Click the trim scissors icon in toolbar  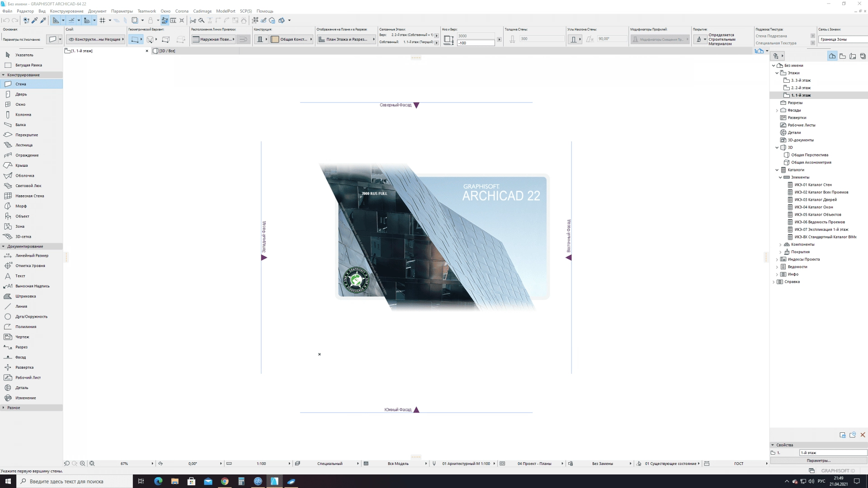click(193, 20)
